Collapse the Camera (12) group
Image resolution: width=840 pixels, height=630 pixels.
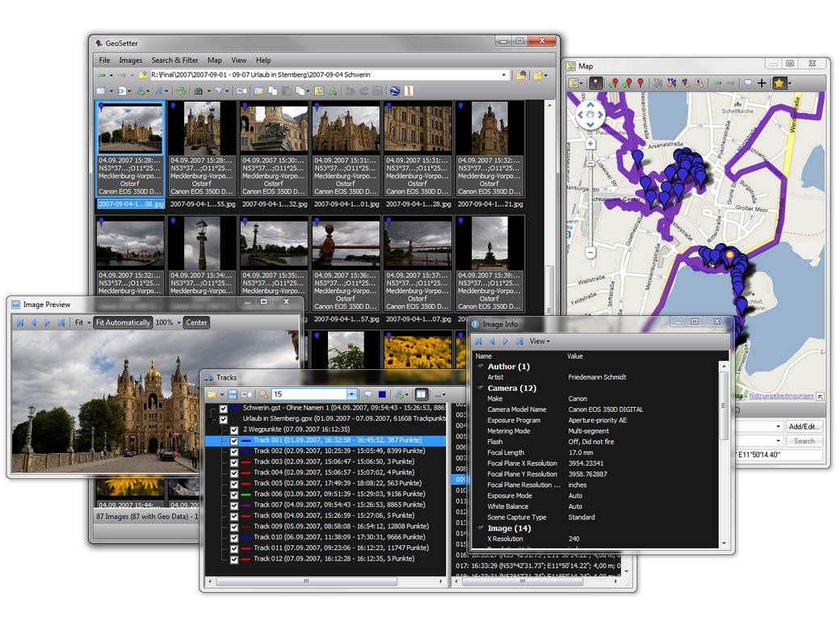481,388
